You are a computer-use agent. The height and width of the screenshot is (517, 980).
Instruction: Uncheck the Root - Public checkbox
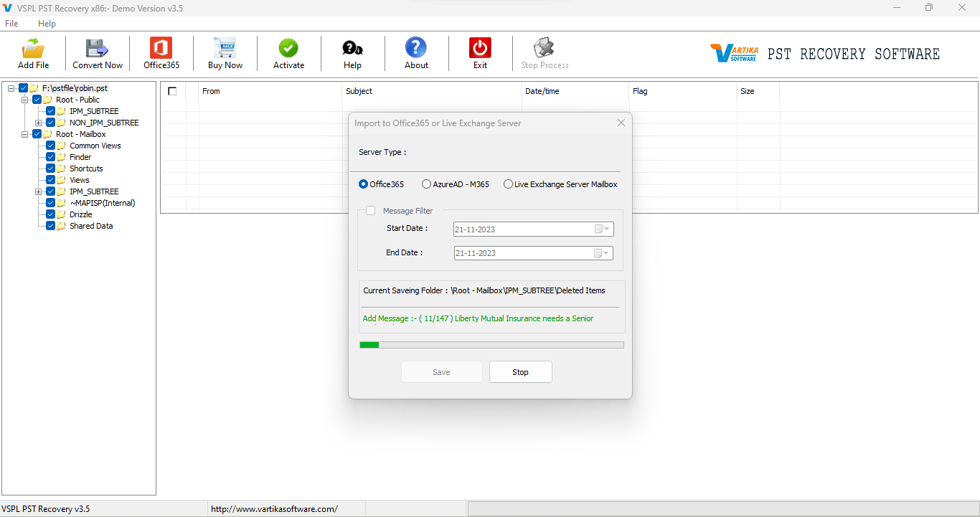click(x=37, y=100)
